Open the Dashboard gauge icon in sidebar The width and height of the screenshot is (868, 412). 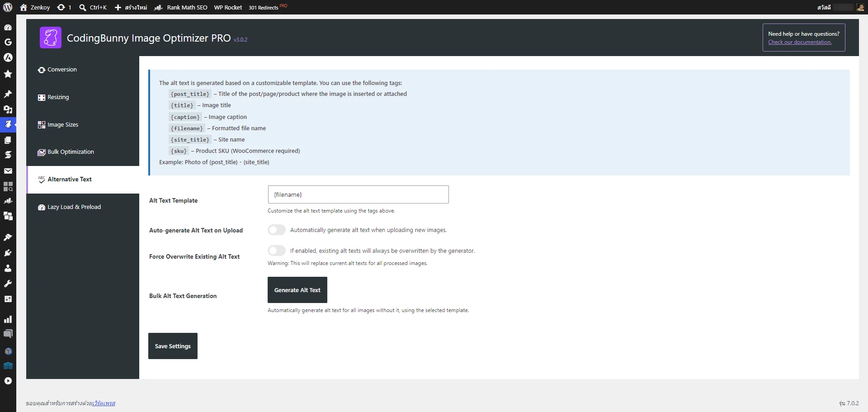pos(8,27)
